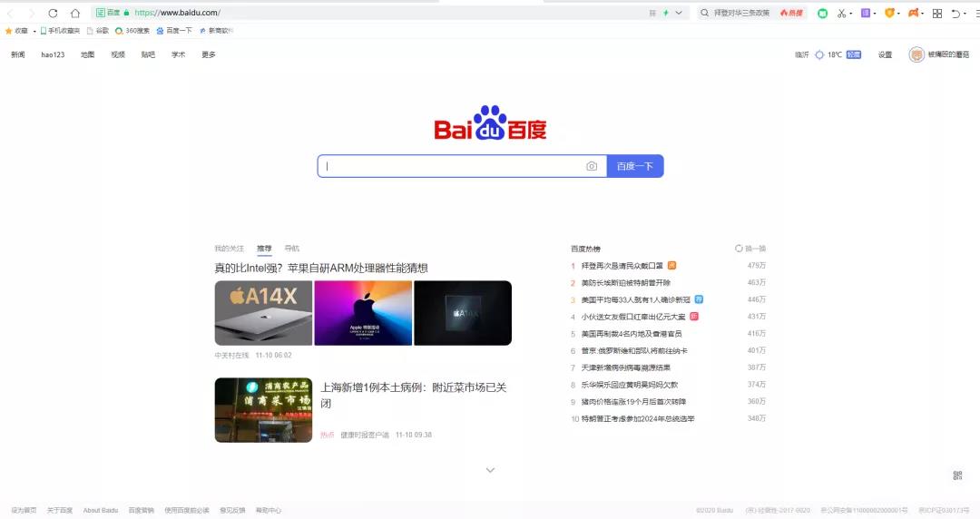Screen dimensions: 980x519
Task: Open the 谷歌 bookmark
Action: pyautogui.click(x=98, y=31)
